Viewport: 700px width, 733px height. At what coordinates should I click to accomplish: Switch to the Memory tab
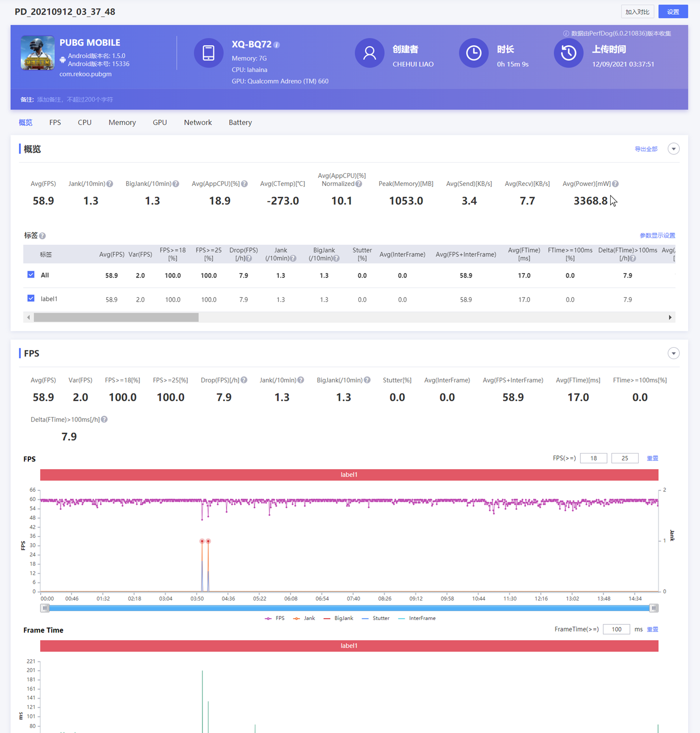(122, 122)
